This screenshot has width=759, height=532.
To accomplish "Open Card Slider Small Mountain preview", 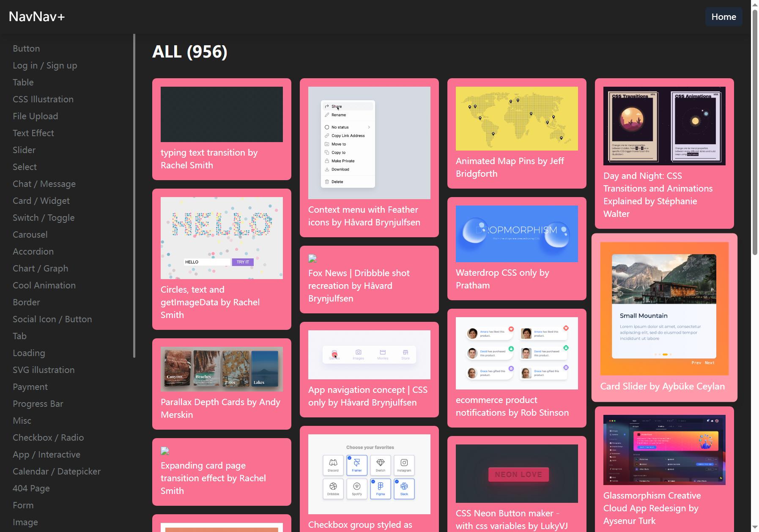I will click(x=664, y=309).
